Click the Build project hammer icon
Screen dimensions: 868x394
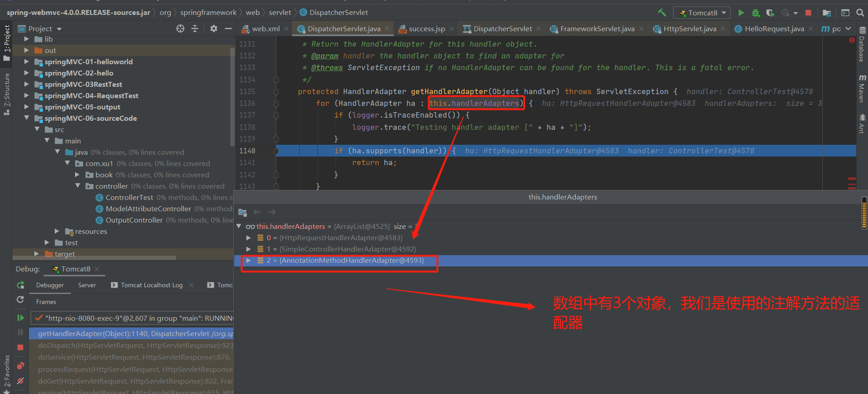[x=662, y=13]
